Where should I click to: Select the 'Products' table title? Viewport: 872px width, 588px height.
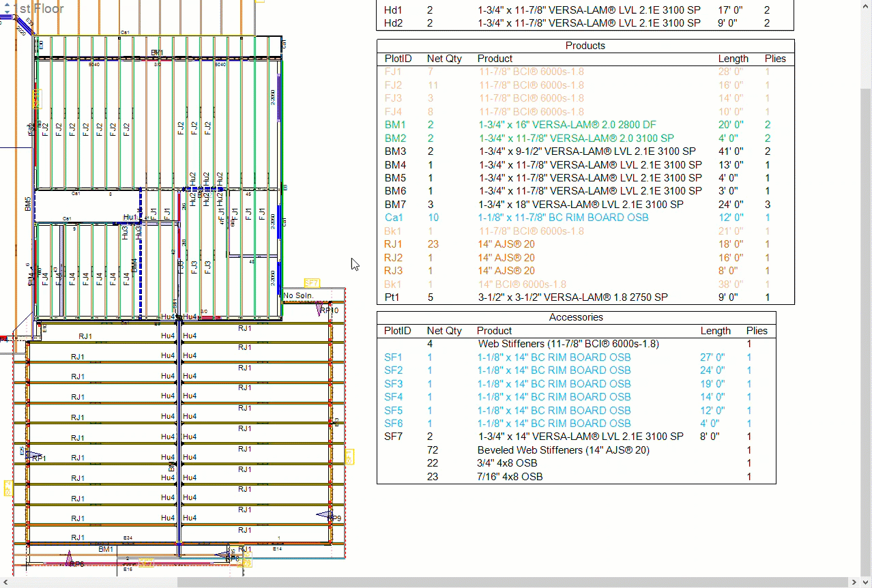click(x=585, y=46)
